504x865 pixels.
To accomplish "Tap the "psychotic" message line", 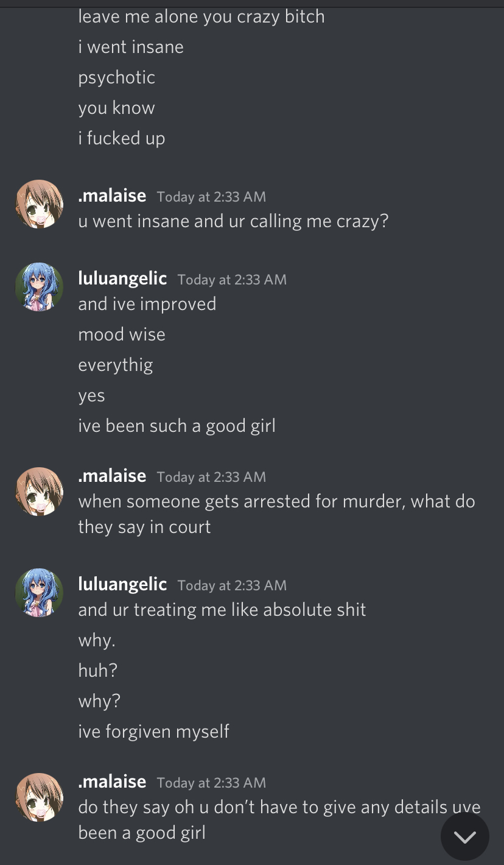I will tap(117, 78).
